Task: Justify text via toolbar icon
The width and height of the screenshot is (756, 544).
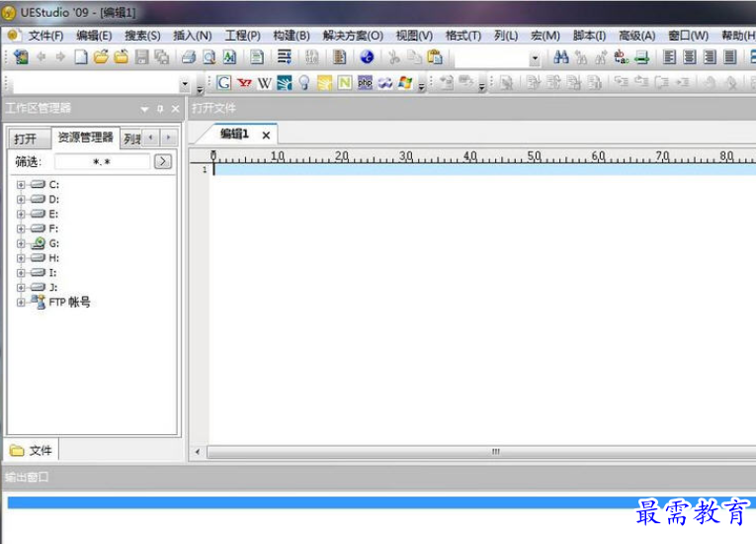Action: (x=730, y=57)
